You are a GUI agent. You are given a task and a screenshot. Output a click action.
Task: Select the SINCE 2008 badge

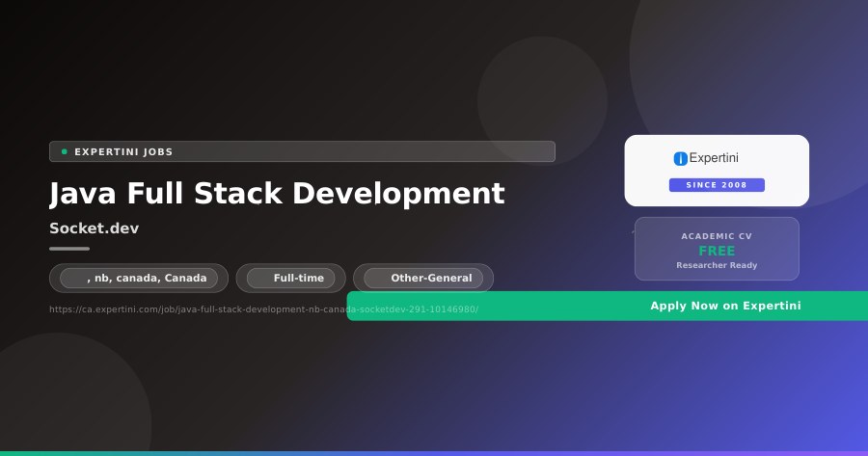pyautogui.click(x=717, y=185)
